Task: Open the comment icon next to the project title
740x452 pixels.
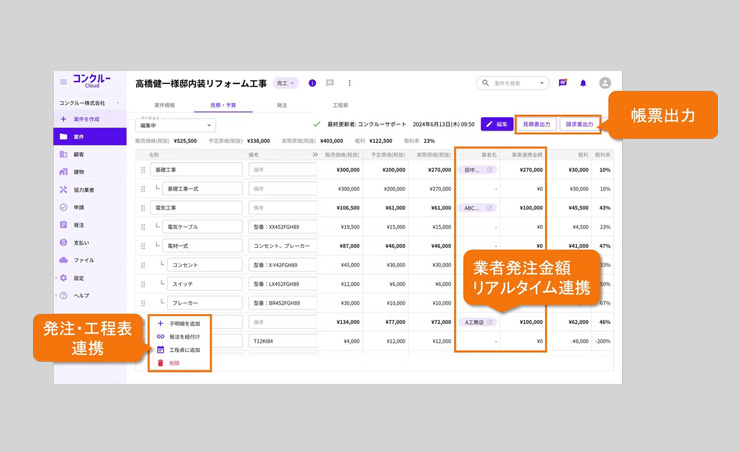Action: click(x=330, y=84)
